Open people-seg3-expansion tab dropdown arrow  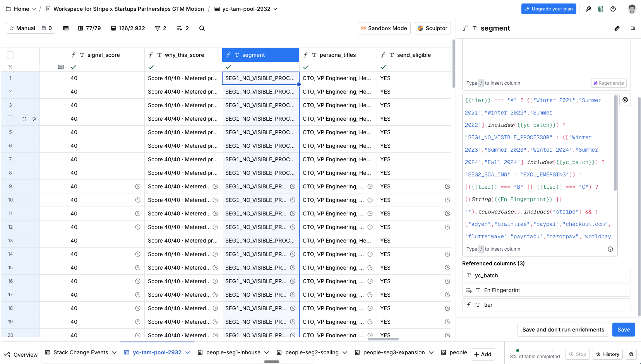click(431, 352)
